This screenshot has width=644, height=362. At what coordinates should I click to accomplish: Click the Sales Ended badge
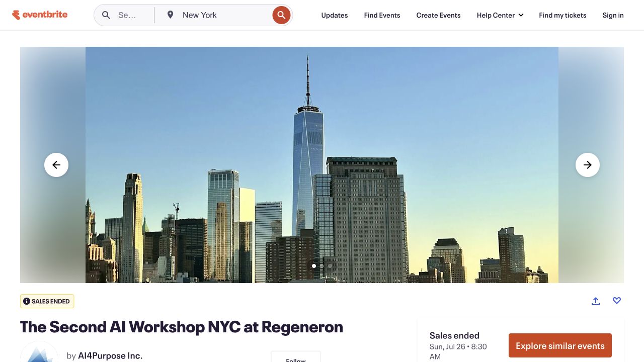click(47, 301)
